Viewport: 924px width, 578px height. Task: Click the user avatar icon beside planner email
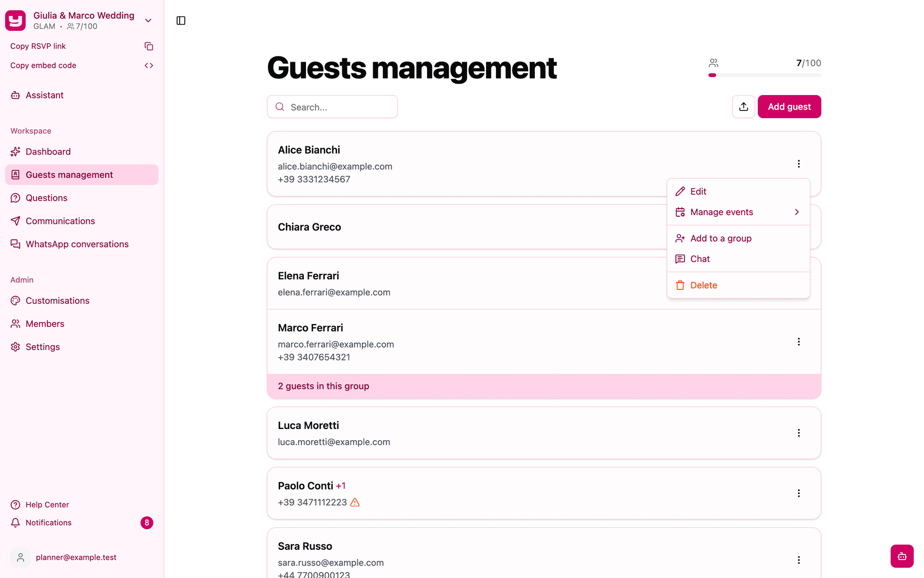[x=21, y=557]
